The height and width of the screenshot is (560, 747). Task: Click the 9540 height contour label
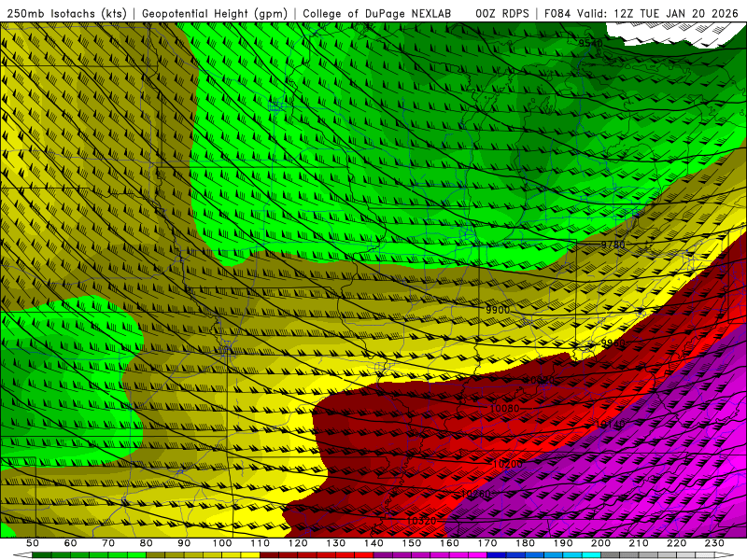tap(591, 43)
